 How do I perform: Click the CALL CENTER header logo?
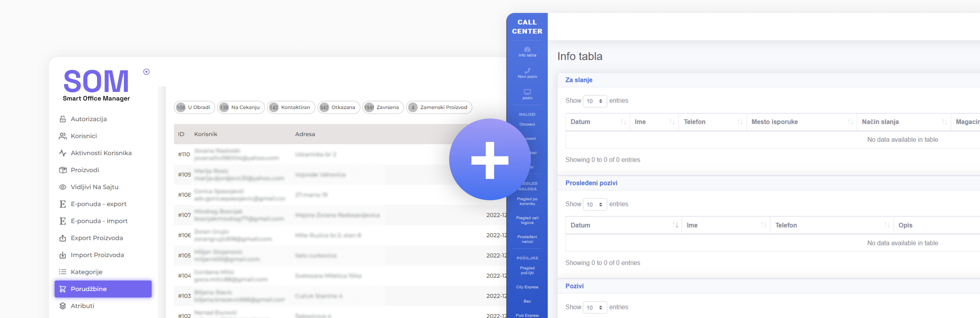527,27
